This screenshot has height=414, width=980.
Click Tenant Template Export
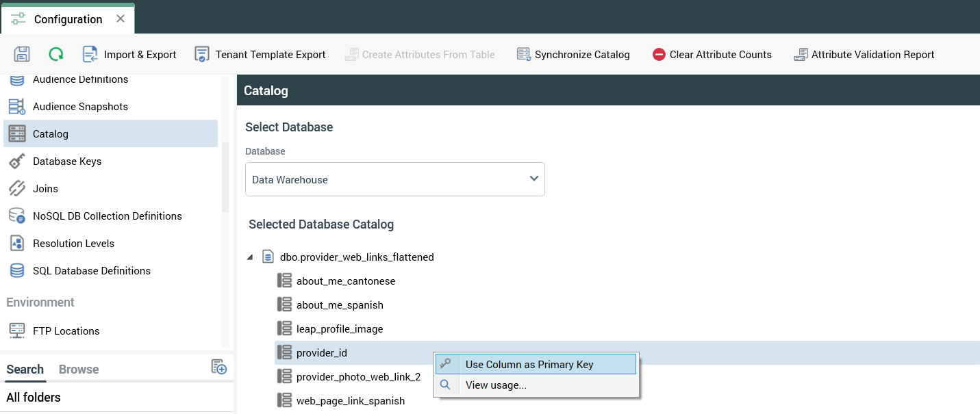pyautogui.click(x=260, y=55)
